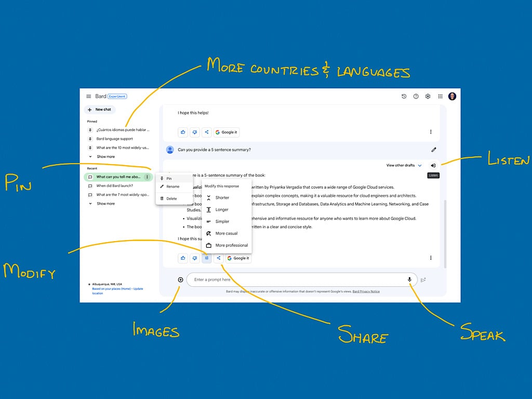Click thumbs down on summary response

(x=195, y=258)
